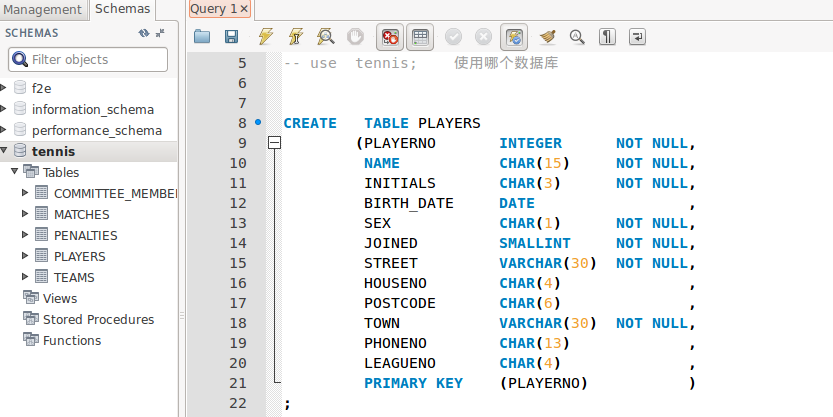Click the sidebar splitter grip handle

click(x=182, y=316)
